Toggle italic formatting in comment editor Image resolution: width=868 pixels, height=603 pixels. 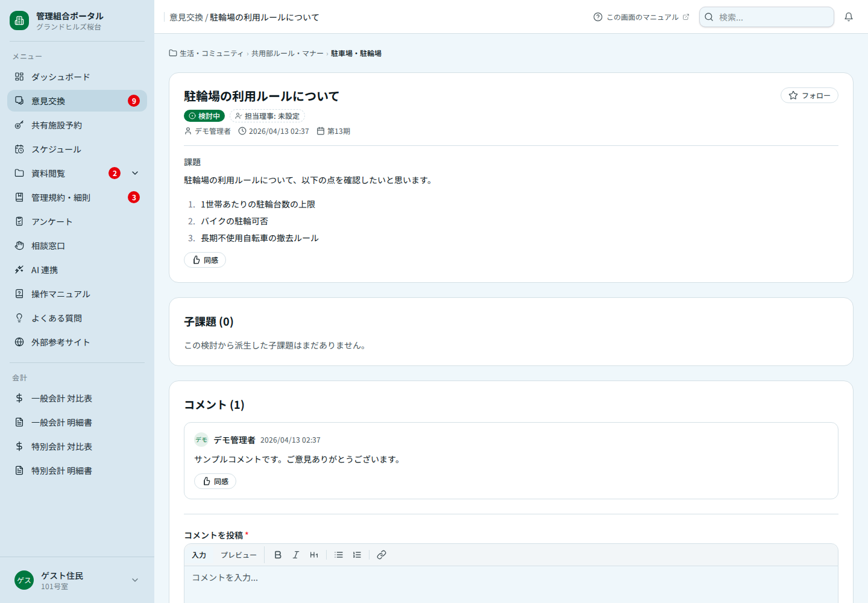pos(296,555)
